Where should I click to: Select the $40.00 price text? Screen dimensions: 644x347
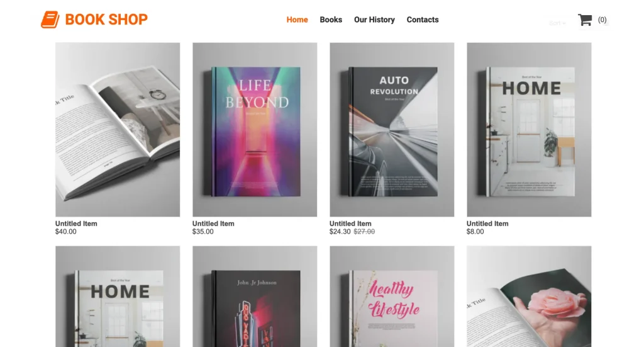click(65, 232)
